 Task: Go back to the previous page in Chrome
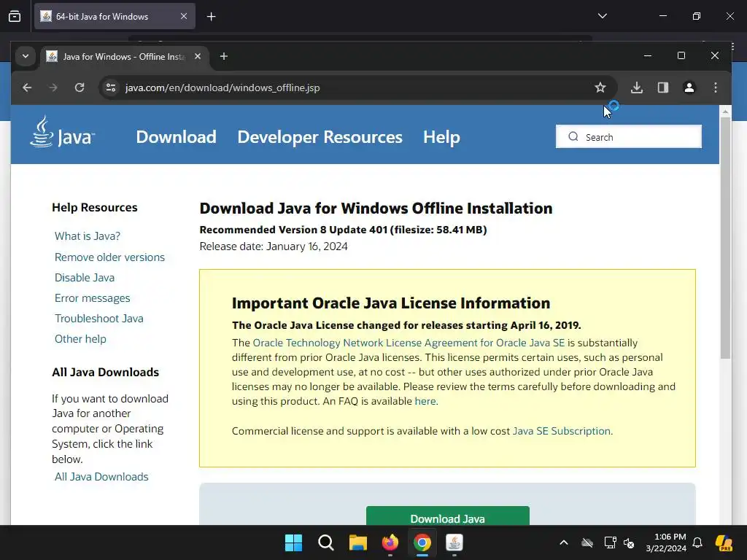point(27,87)
